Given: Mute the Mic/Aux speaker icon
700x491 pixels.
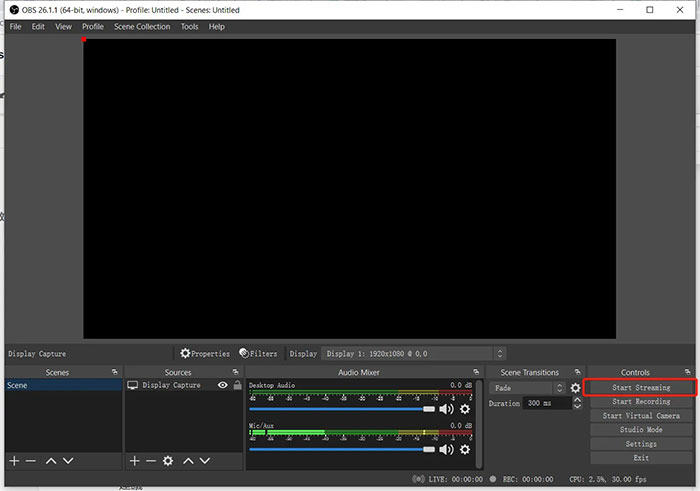Looking at the screenshot, I should tap(446, 449).
